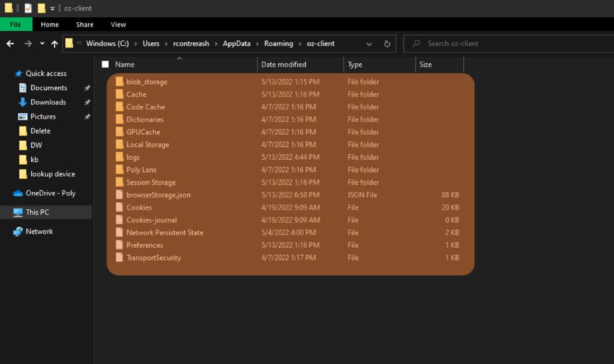Open the recent locations dropdown arrow
The width and height of the screenshot is (614, 364).
tap(42, 44)
